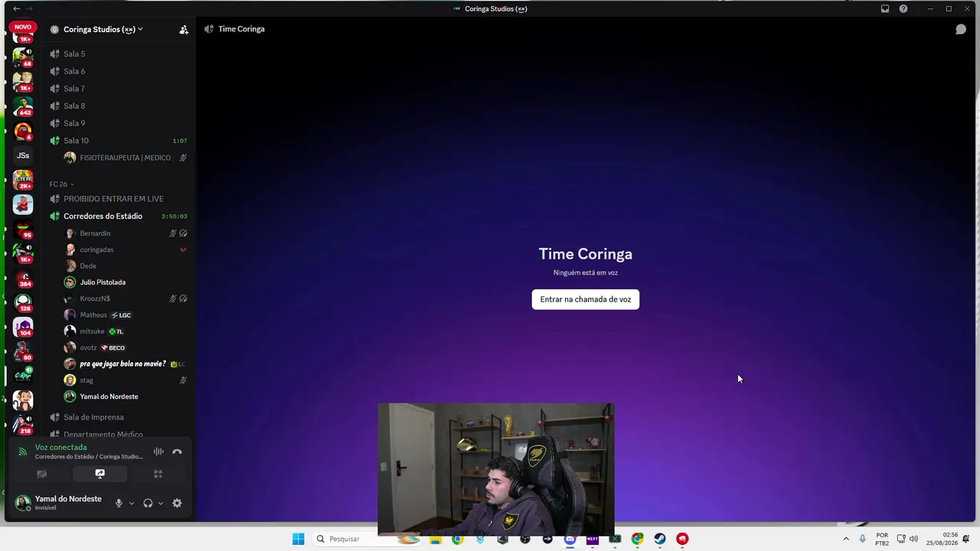Go back with the title bar arrow
The image size is (980, 551).
[x=17, y=8]
